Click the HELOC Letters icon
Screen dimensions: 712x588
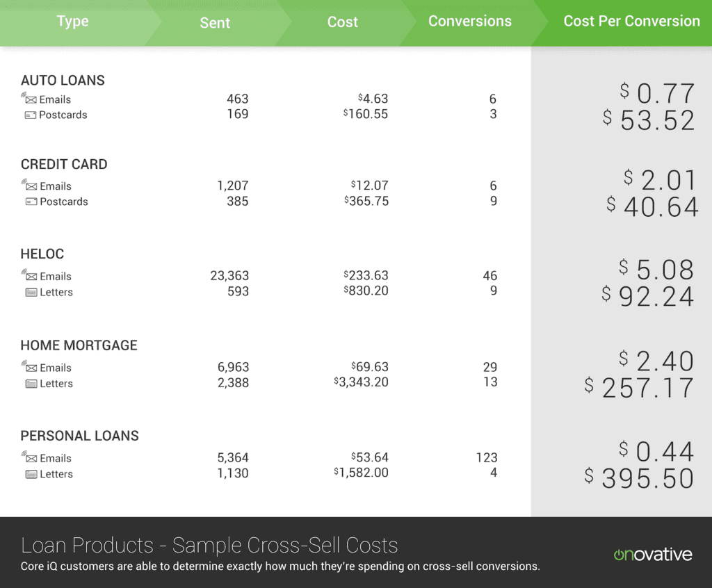point(31,293)
